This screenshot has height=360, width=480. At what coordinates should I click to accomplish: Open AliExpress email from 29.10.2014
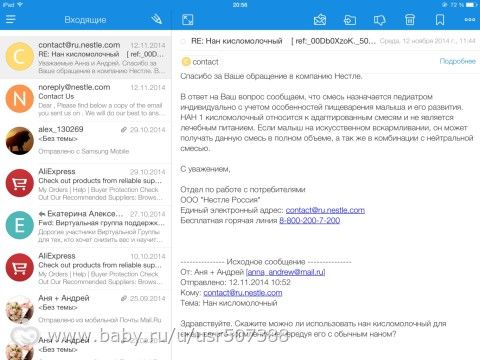tap(86, 184)
